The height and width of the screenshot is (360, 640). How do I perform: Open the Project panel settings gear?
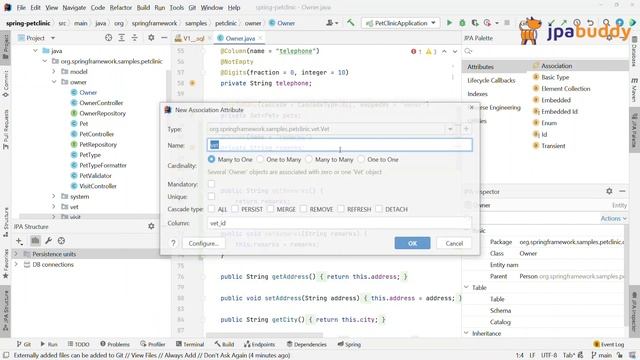tap(151, 38)
